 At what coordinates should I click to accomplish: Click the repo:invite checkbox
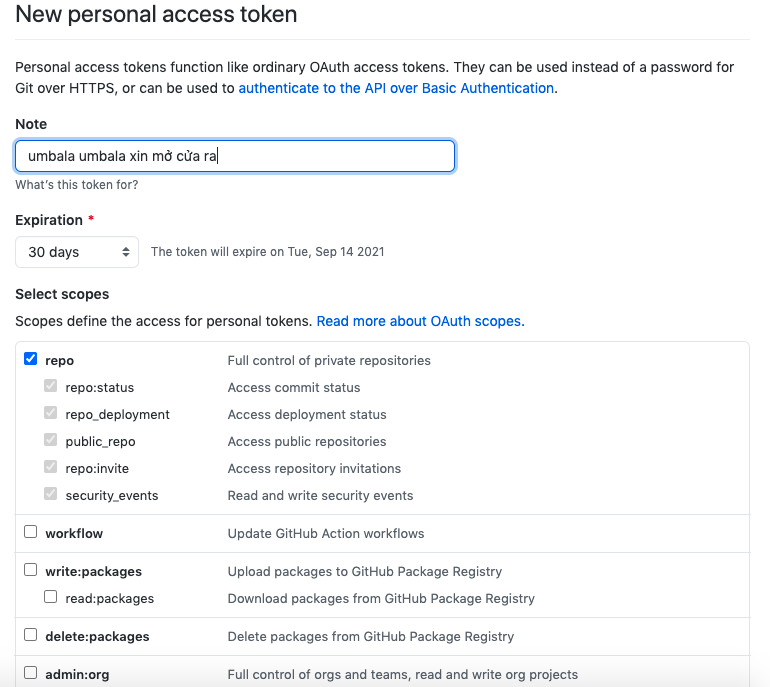(x=50, y=467)
